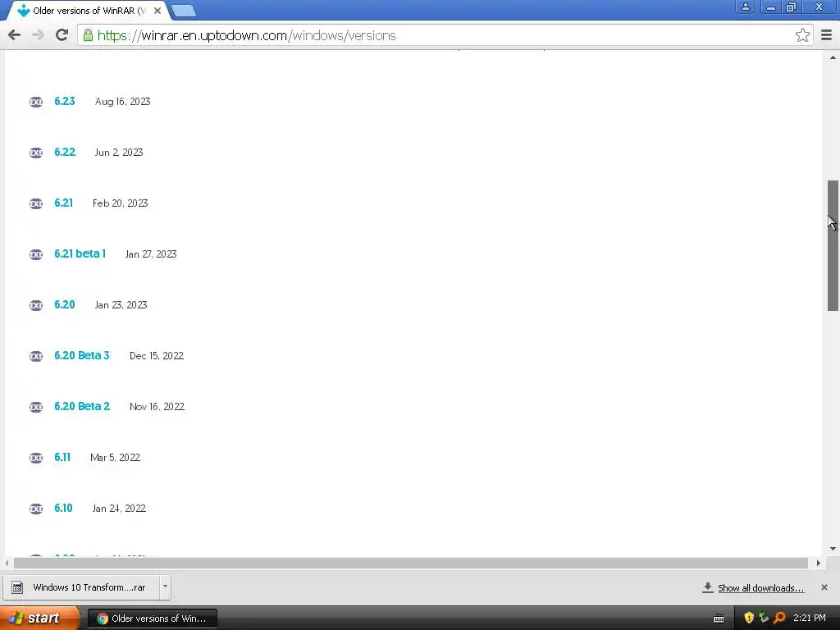This screenshot has width=840, height=630.
Task: Click the network connection tray icon
Action: click(764, 618)
